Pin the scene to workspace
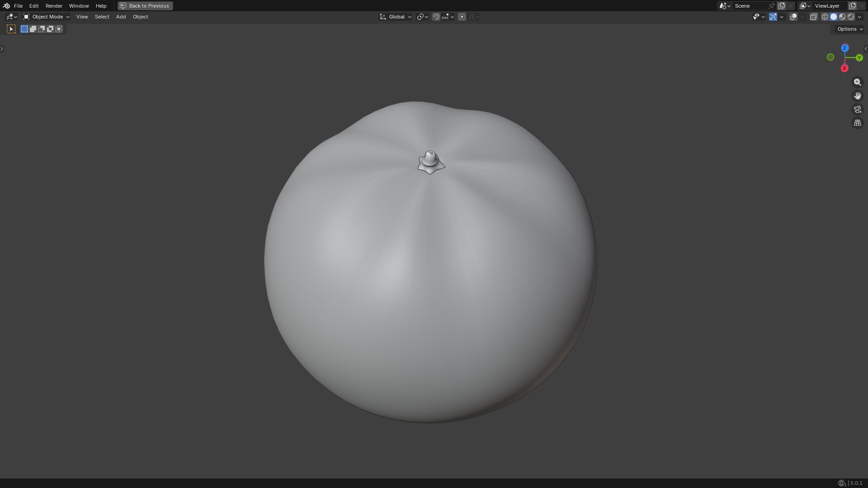 772,6
